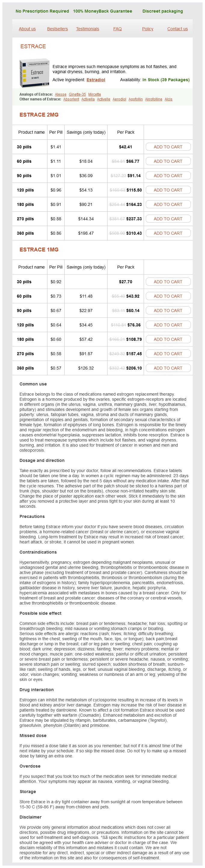The image size is (205, 868).
Task: Add 360 pills of Estrace 2mg to cart
Action: pyautogui.click(x=168, y=233)
